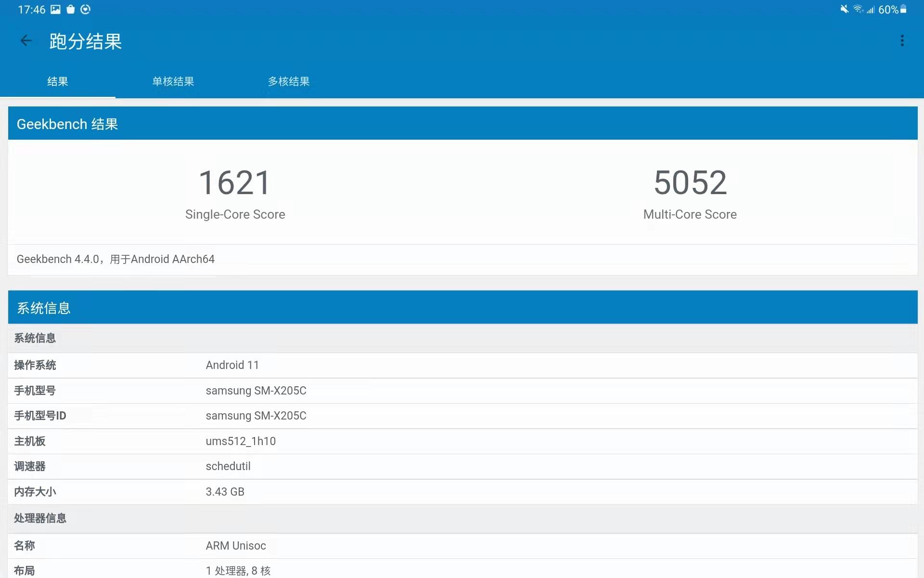Tap the 手机型号 row label

(x=35, y=391)
